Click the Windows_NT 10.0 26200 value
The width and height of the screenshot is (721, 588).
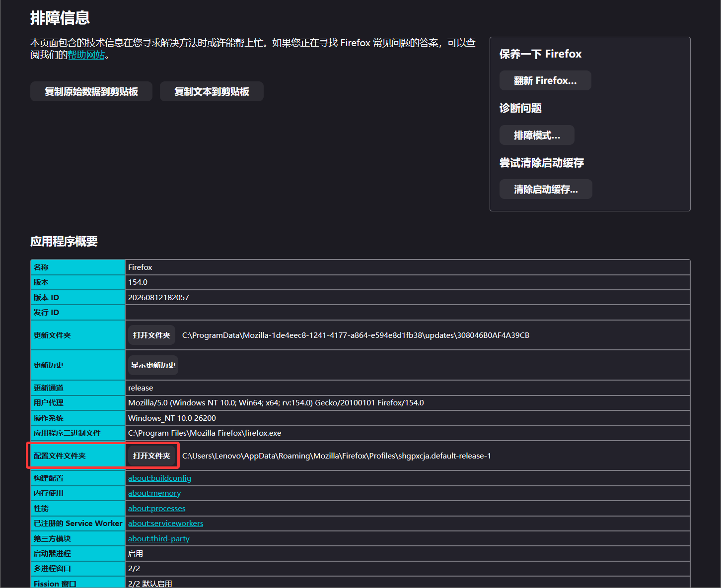pos(172,418)
